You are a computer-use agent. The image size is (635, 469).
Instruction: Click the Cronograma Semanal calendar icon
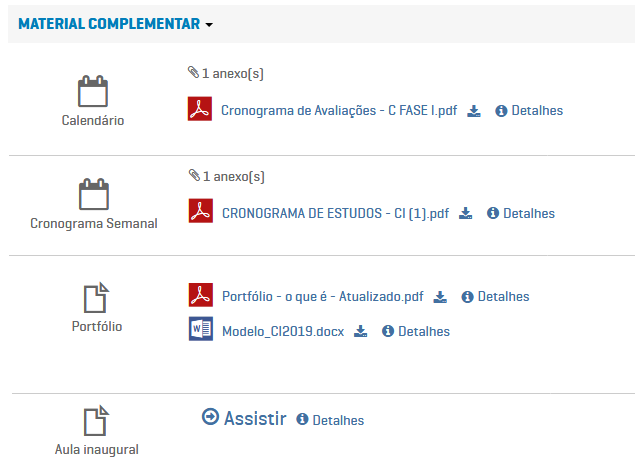93,194
